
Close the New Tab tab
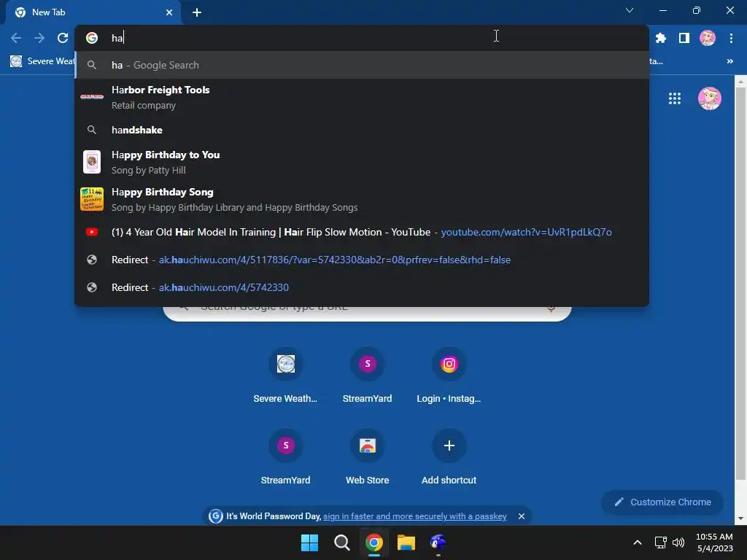pyautogui.click(x=169, y=12)
